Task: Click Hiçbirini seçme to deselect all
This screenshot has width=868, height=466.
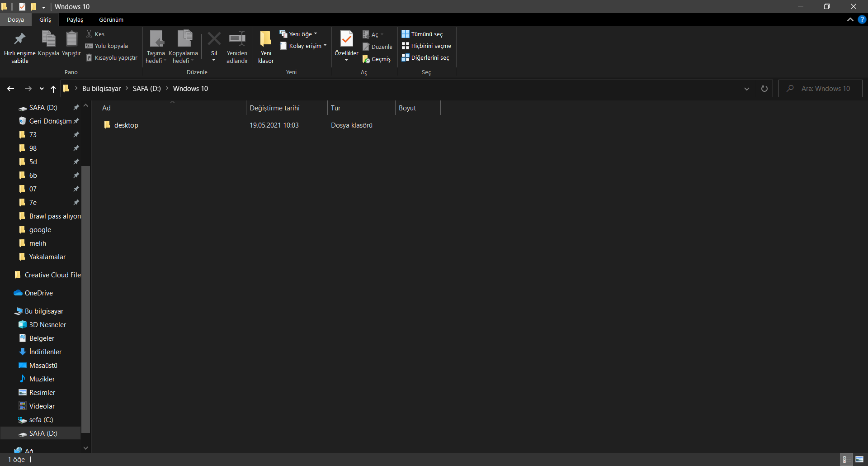Action: click(426, 46)
